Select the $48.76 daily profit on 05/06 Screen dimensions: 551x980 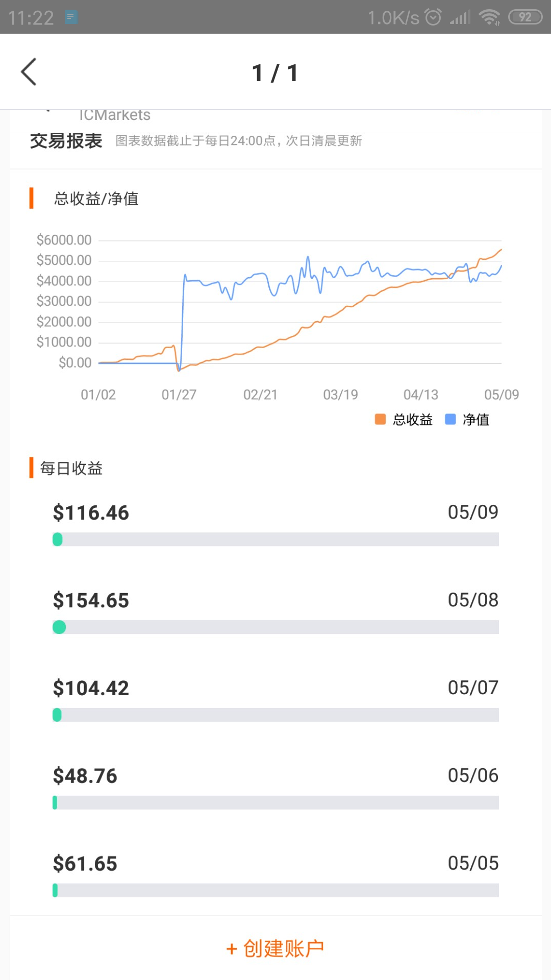tap(85, 776)
